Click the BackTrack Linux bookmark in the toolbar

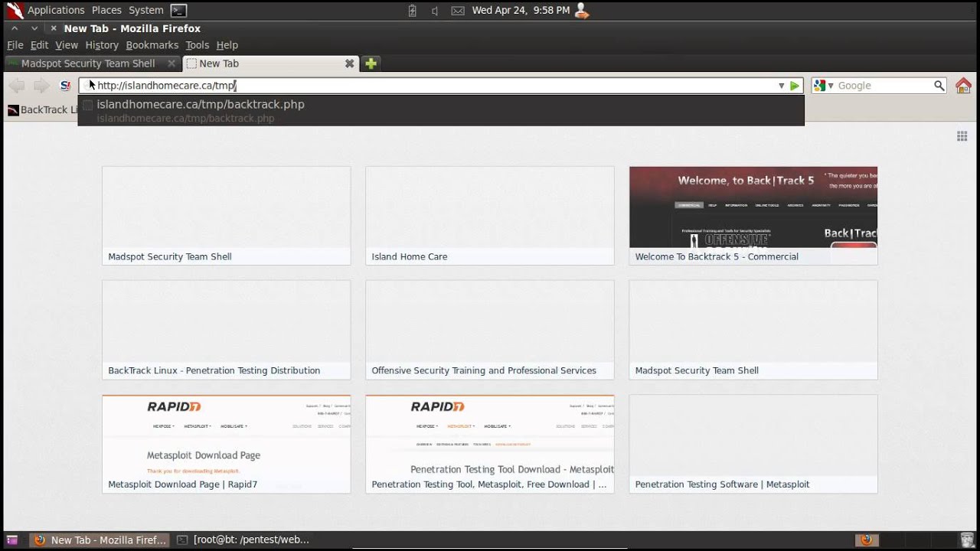click(x=43, y=109)
